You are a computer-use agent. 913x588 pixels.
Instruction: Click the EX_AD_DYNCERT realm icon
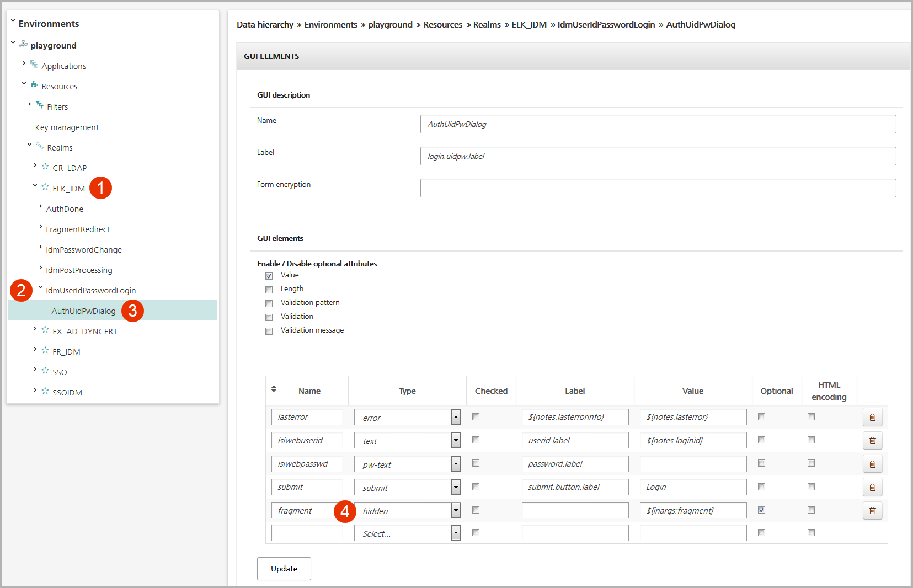coord(45,330)
